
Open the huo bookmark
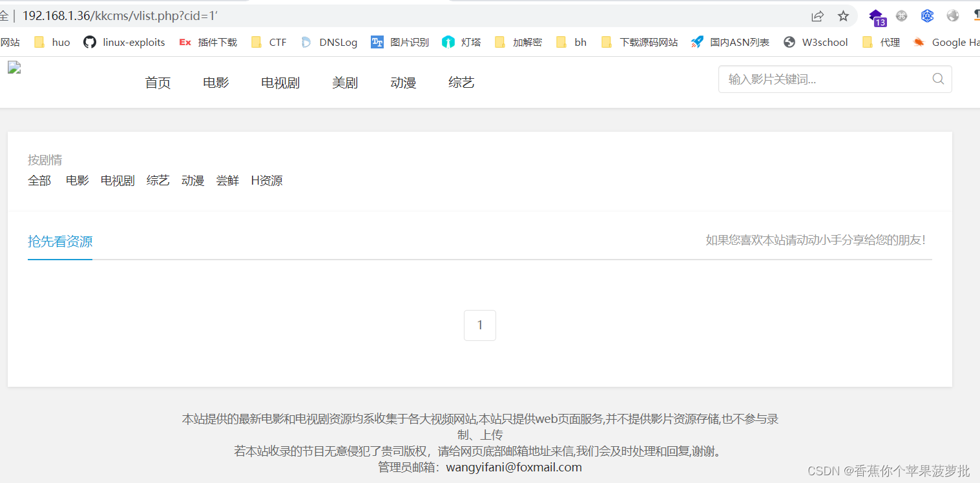(61, 42)
